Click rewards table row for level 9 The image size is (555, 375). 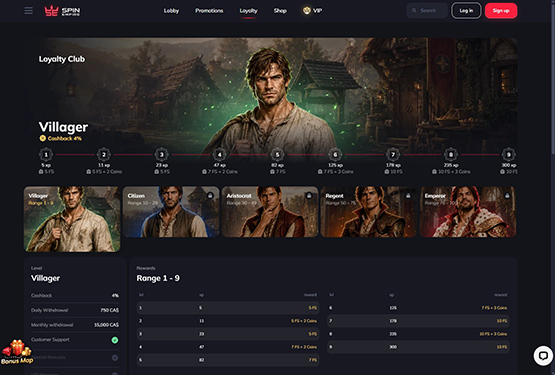[x=418, y=347]
